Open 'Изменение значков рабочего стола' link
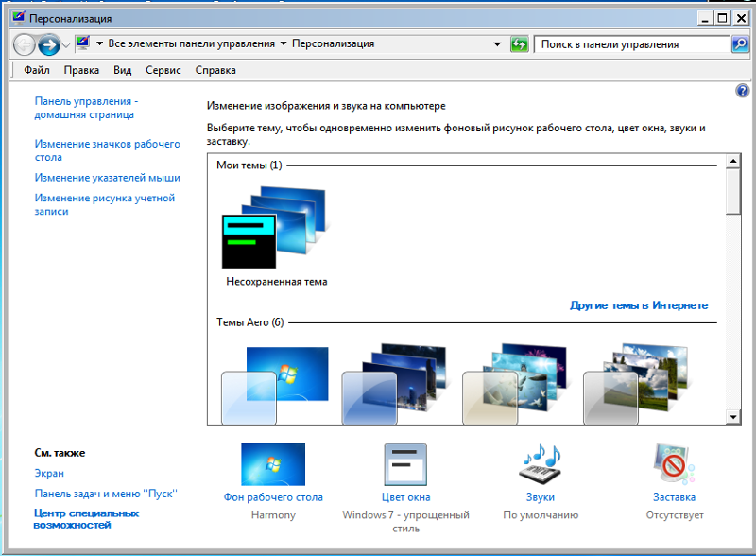Viewport: 756px width, 556px height. [x=107, y=150]
